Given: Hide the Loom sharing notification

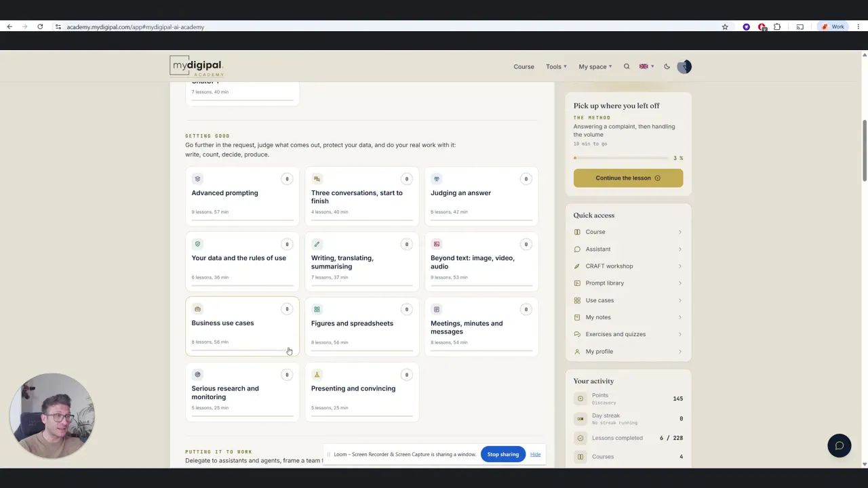Looking at the screenshot, I should point(535,454).
